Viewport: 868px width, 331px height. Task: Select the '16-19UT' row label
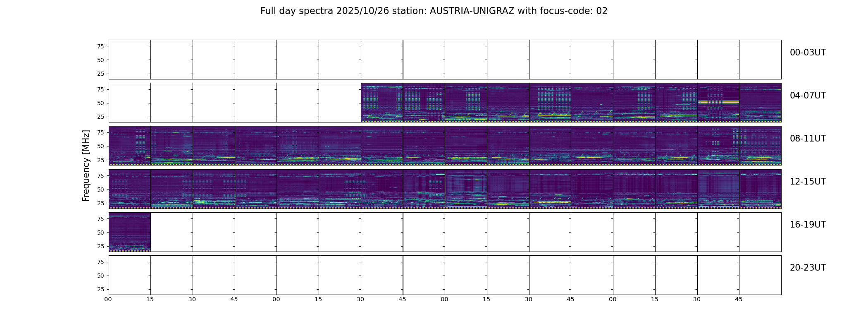(x=808, y=225)
